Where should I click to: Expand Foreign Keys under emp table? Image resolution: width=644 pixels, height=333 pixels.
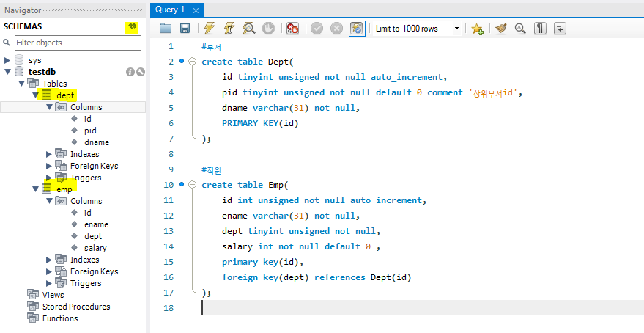pos(49,271)
